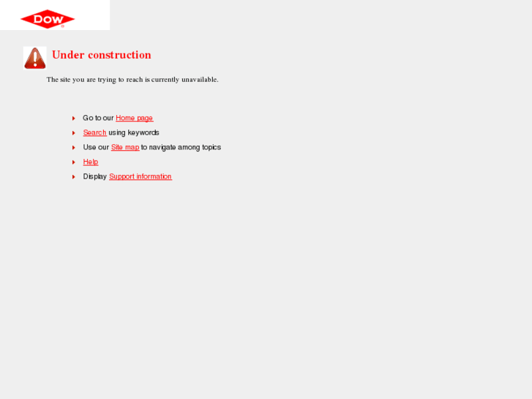This screenshot has height=399, width=532.
Task: Click the Dow diamond logo
Action: coord(48,19)
